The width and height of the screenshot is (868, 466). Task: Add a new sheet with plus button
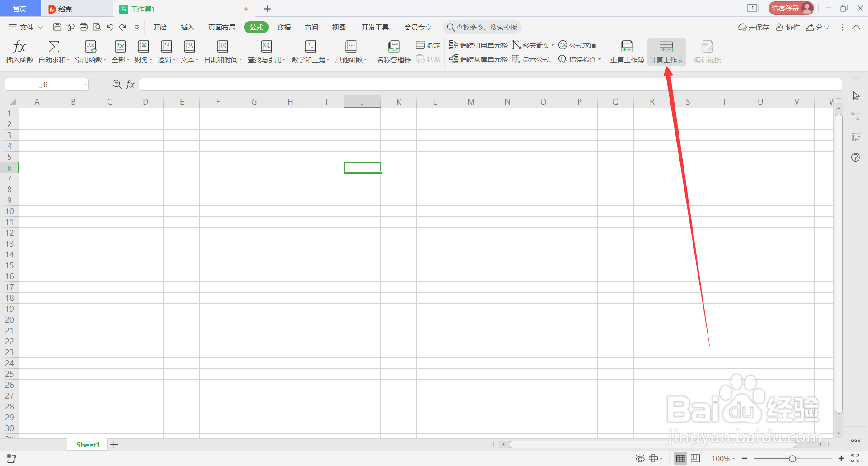114,445
